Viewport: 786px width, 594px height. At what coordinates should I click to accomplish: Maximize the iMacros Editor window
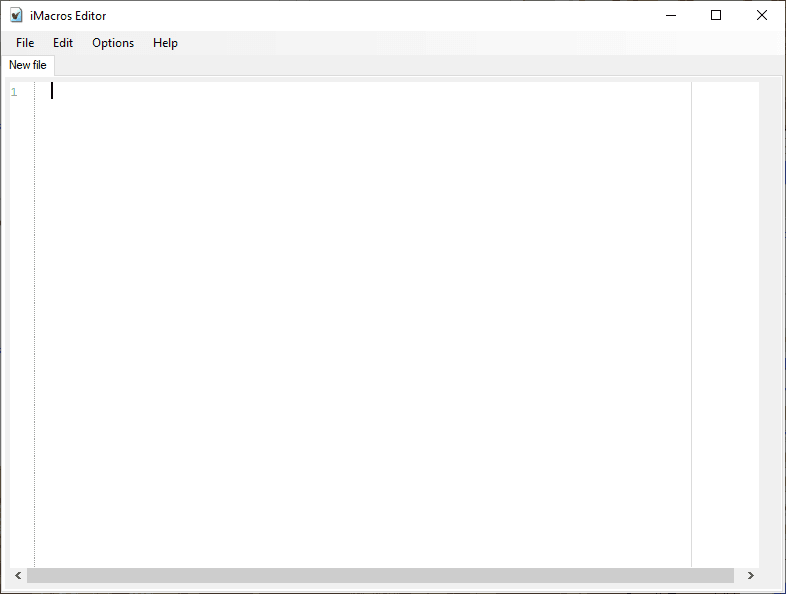(716, 16)
